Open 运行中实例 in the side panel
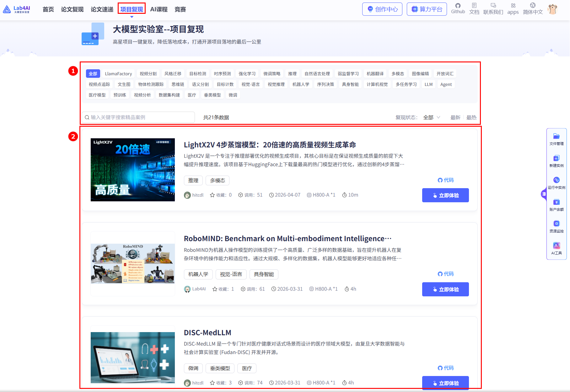The image size is (570, 392). [557, 183]
